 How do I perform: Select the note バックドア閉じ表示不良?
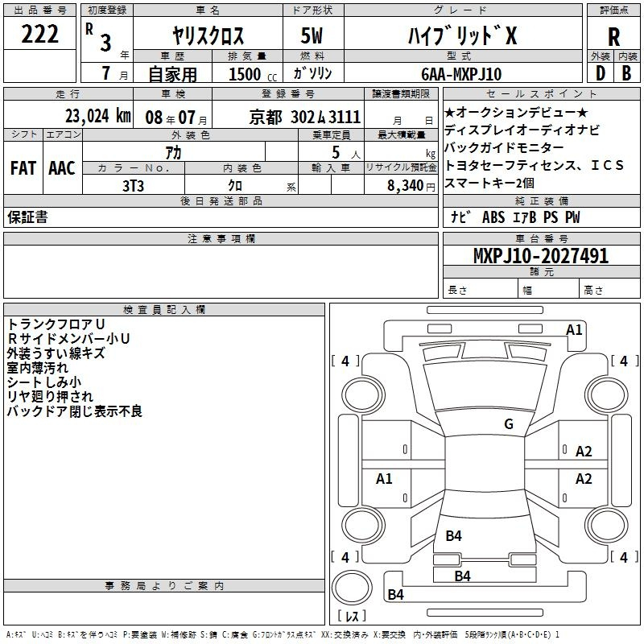(74, 411)
